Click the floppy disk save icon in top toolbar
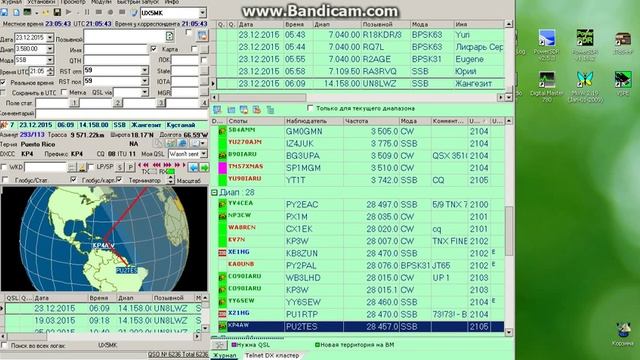Image resolution: width=640 pixels, height=360 pixels. tap(57, 12)
